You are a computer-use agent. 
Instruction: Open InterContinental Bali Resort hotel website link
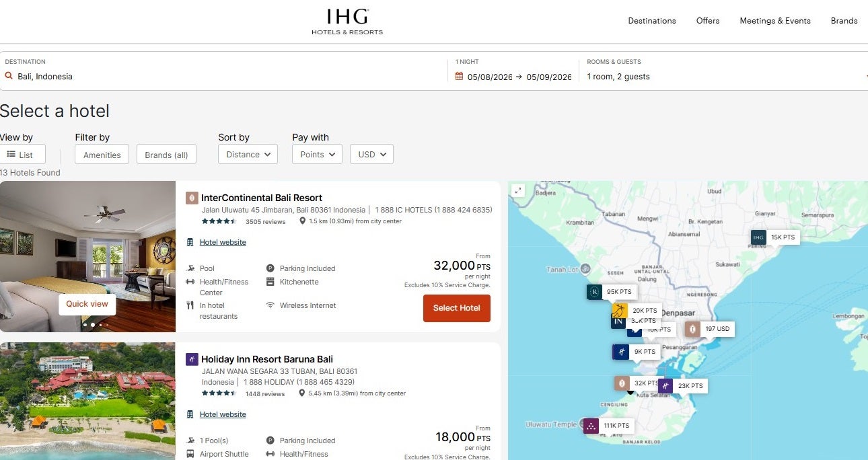click(x=223, y=242)
